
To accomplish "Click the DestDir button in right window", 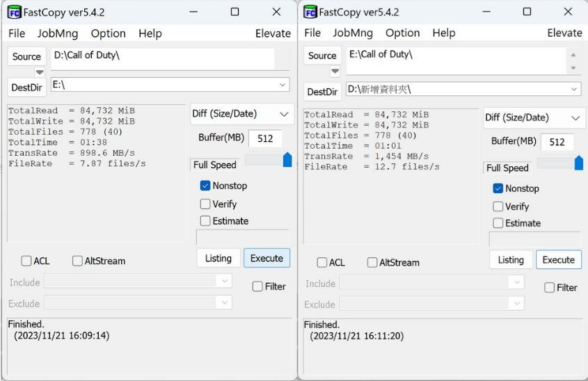I will 322,92.
